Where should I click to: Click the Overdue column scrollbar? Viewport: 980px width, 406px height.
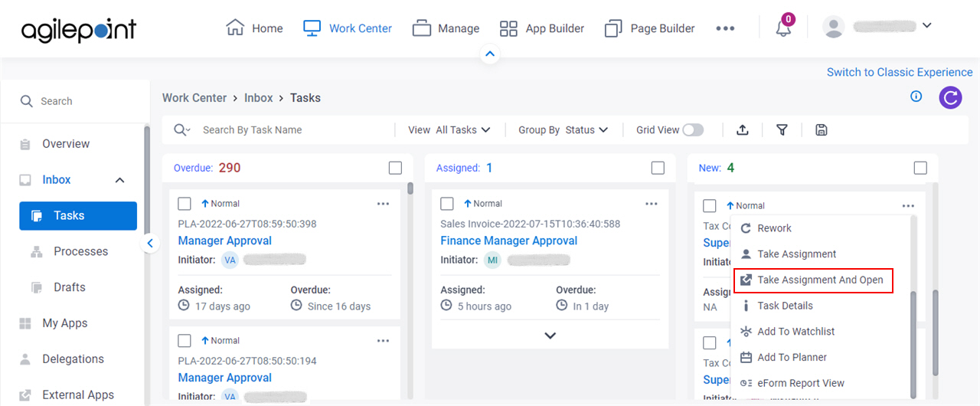click(x=410, y=188)
